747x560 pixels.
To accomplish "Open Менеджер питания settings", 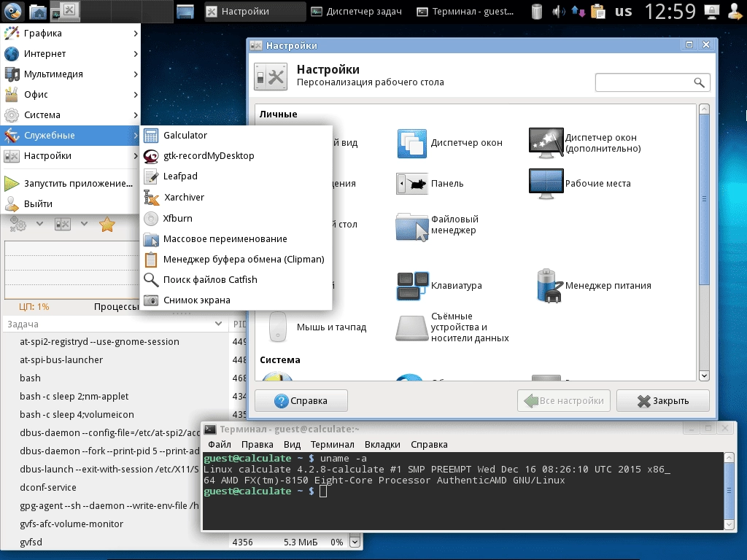I will click(594, 286).
